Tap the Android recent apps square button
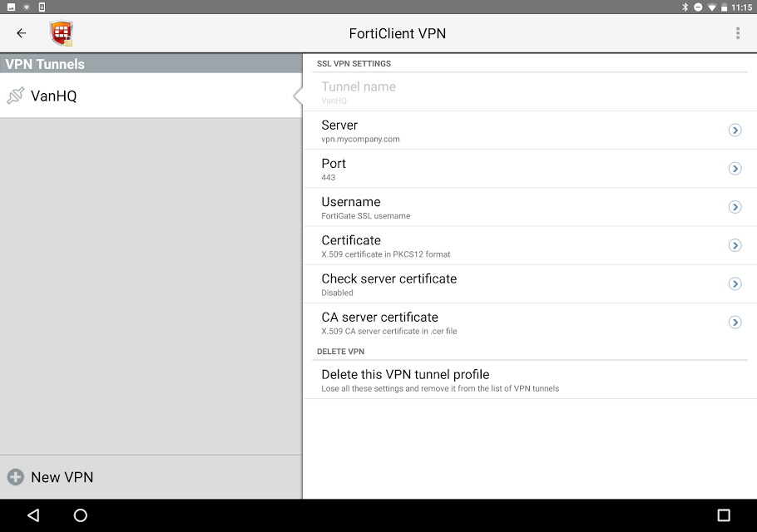The image size is (757, 532). coord(724,515)
